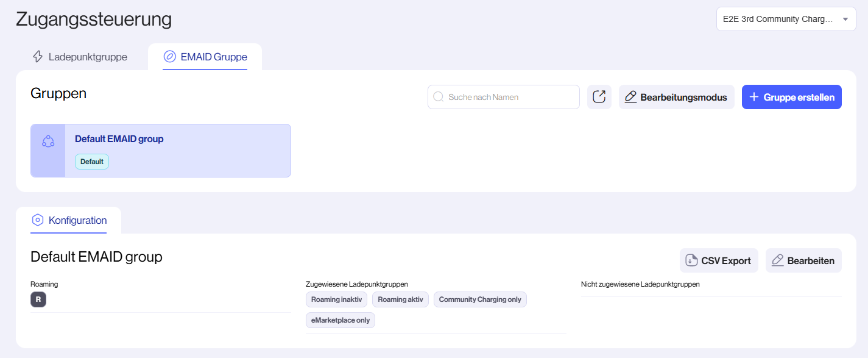This screenshot has width=868, height=358.
Task: Select the group icon on Default EMAID group card
Action: 48,141
